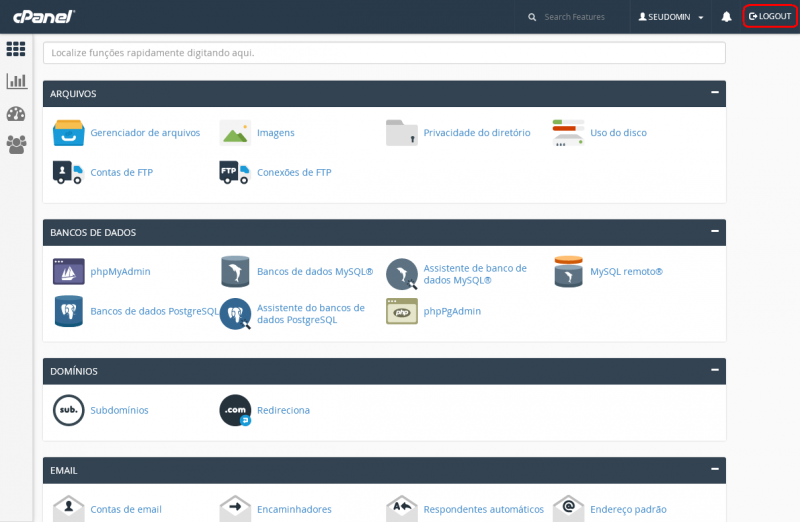Open Gerenciador de arquivos link

(145, 133)
